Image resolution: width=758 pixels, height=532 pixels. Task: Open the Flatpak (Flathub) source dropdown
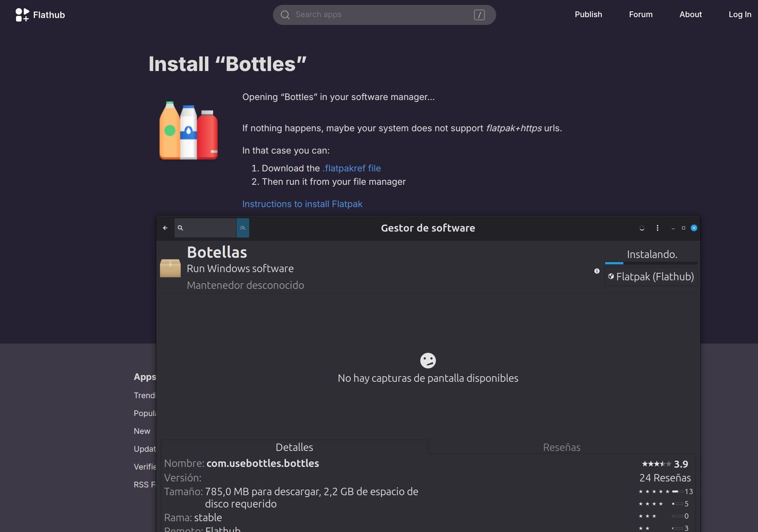point(651,277)
